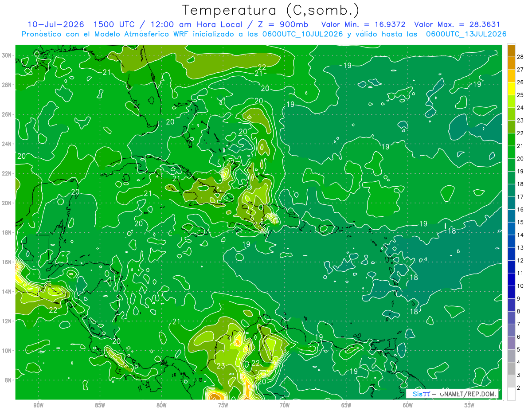Click the "23" contour label on the map

(x=221, y=366)
